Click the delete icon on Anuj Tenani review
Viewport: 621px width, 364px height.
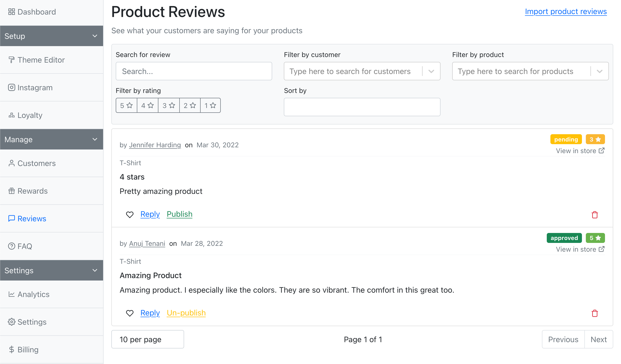pos(595,313)
